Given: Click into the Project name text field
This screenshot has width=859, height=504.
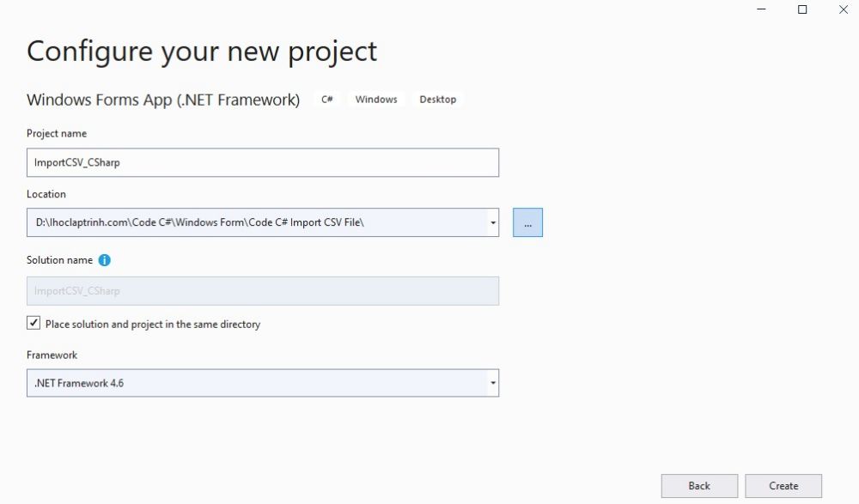Looking at the screenshot, I should (262, 162).
